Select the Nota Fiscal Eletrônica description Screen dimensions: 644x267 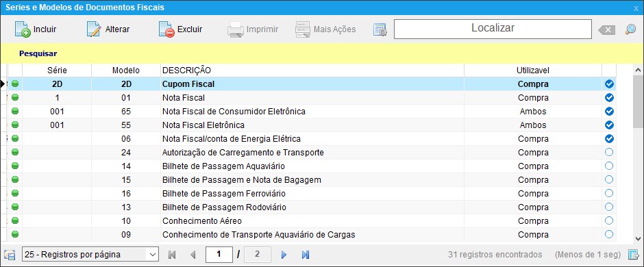pyautogui.click(x=312, y=125)
